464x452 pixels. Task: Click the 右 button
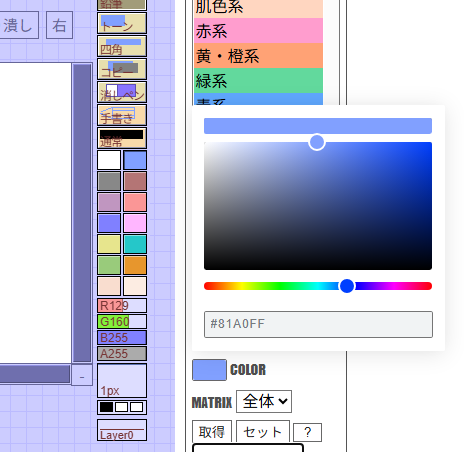59,25
